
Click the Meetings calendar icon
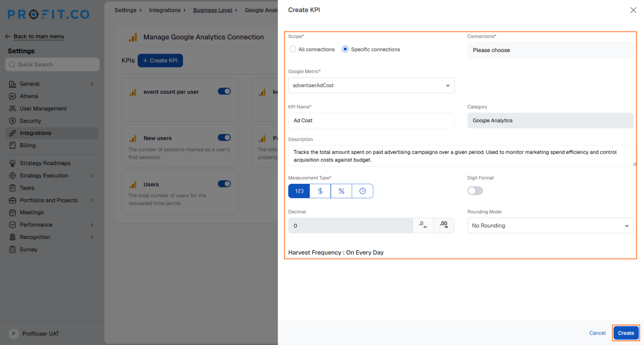click(x=12, y=212)
